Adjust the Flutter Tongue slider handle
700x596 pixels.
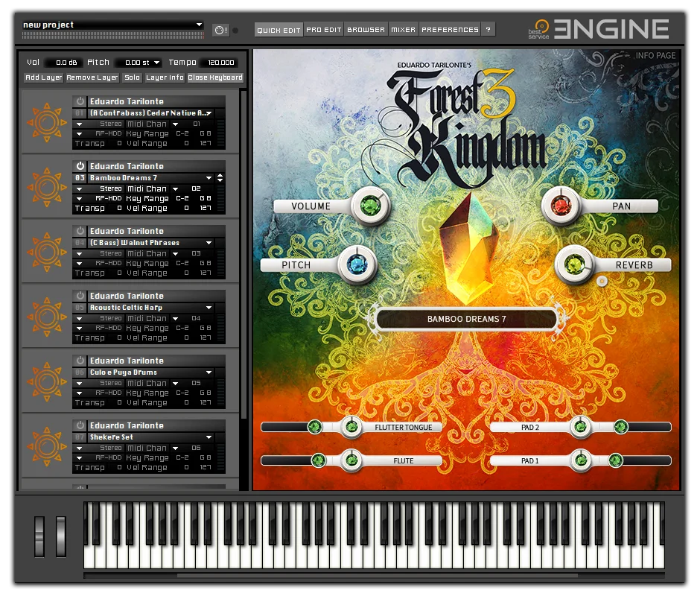(315, 427)
